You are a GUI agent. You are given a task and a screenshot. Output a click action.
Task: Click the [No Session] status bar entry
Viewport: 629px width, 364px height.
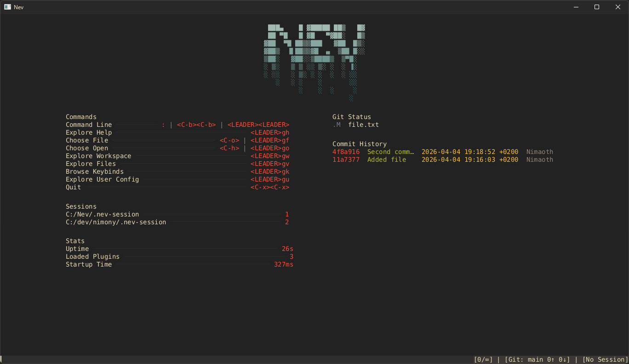point(605,359)
